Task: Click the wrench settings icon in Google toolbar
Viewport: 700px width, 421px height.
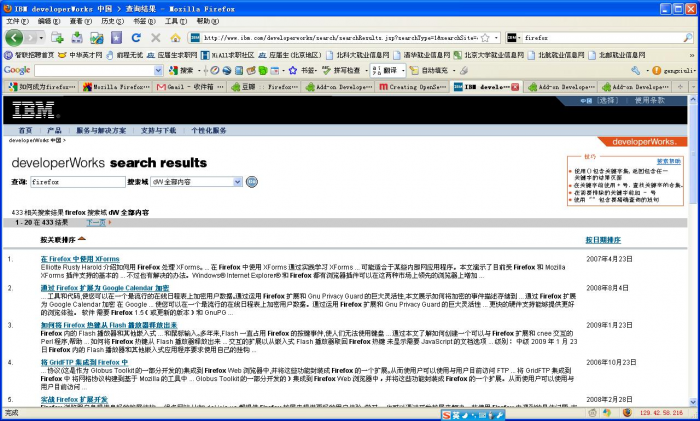Action: tap(635, 71)
